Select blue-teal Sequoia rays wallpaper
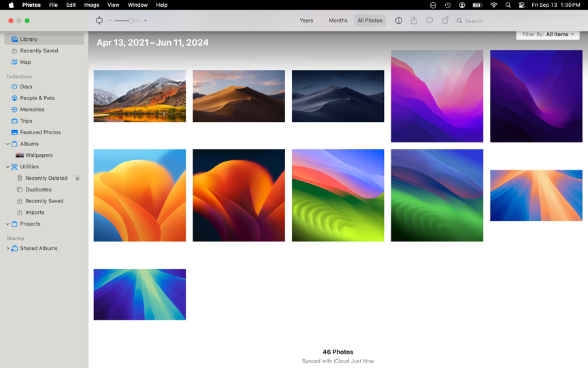Viewport: 588px width, 368px height. [x=140, y=295]
